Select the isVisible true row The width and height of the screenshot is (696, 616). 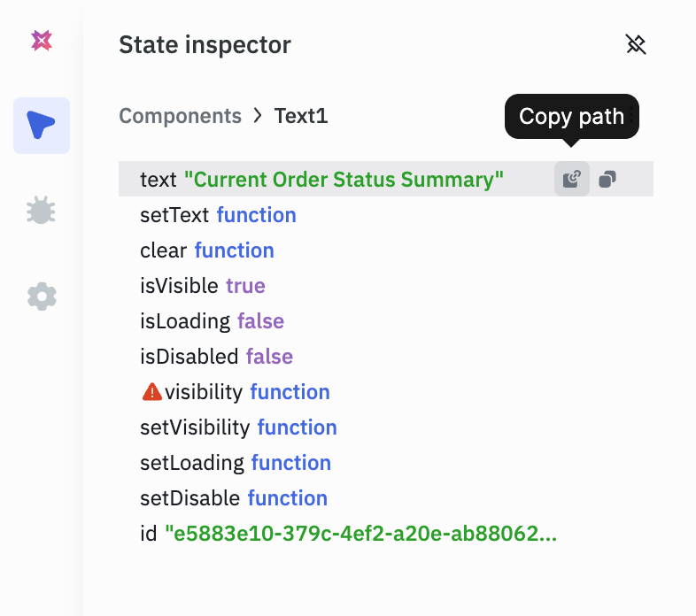tap(202, 286)
